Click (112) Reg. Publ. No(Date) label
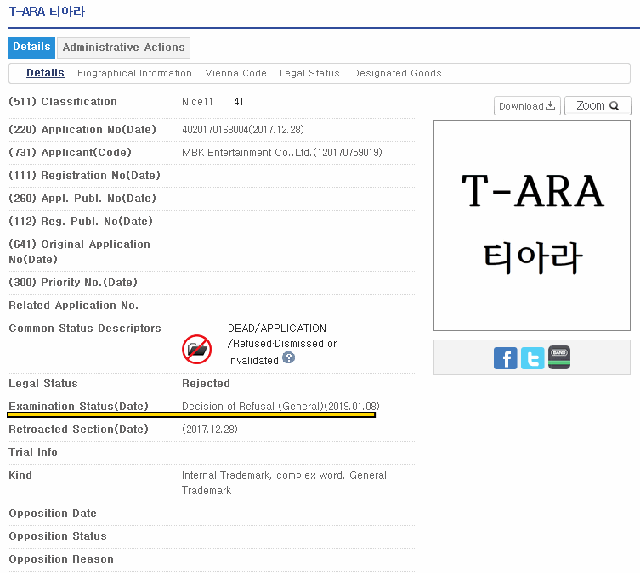 (x=80, y=221)
